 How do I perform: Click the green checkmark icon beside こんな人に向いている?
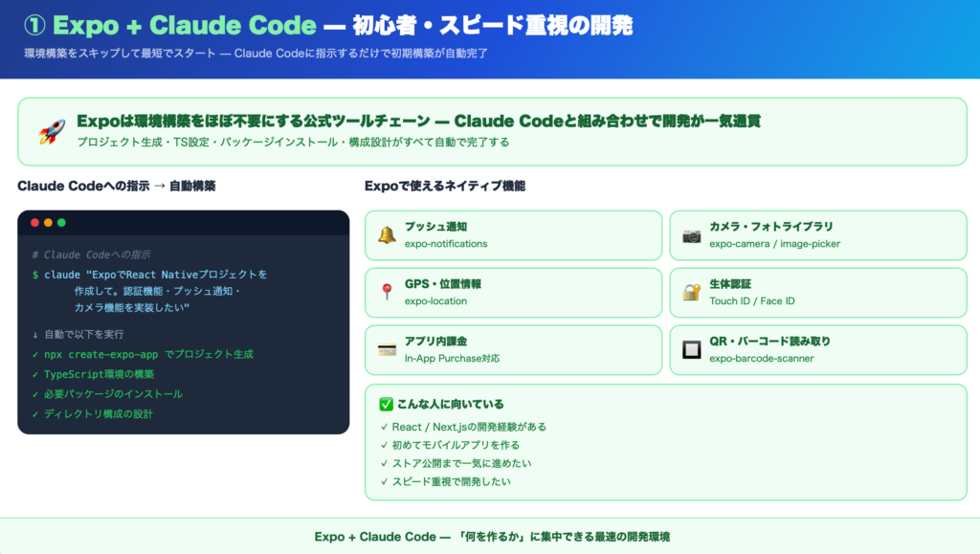(x=387, y=405)
